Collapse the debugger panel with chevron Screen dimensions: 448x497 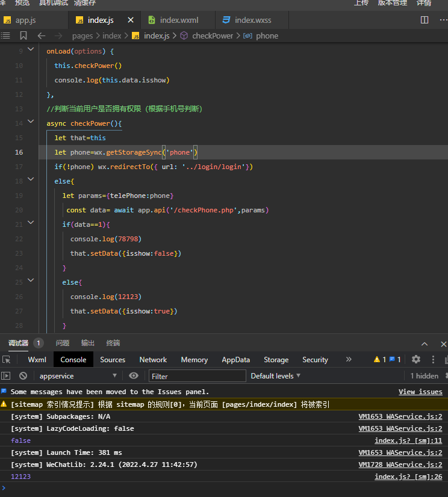[425, 343]
